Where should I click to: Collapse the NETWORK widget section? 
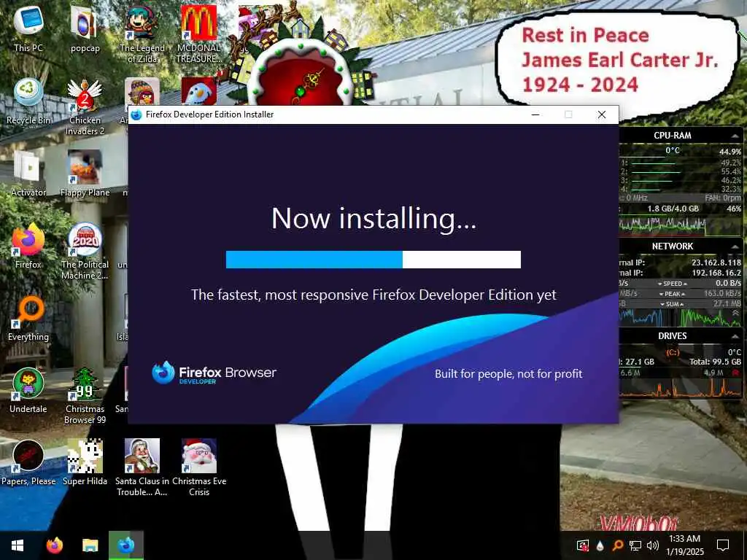click(735, 246)
